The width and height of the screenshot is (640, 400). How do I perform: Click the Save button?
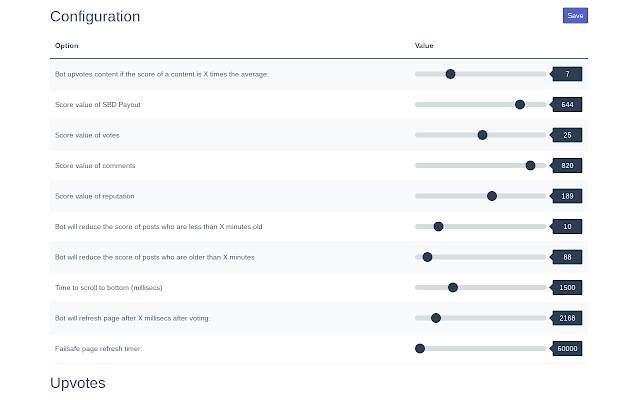pyautogui.click(x=575, y=16)
